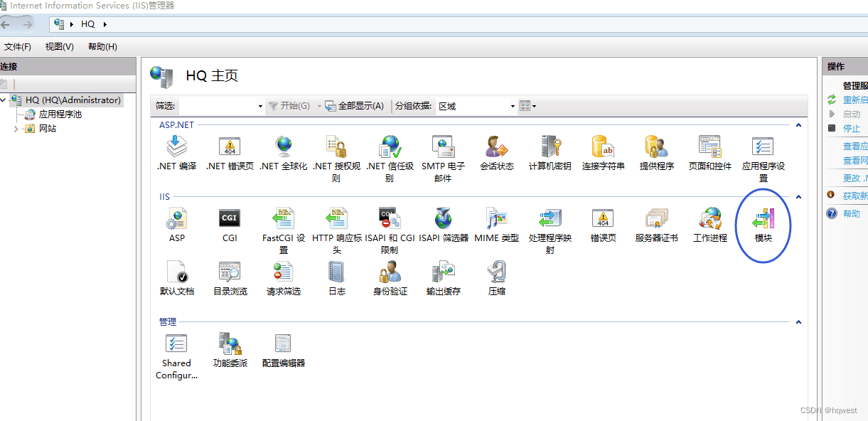Viewport: 868px width, 421px height.
Task: Open 目录浏览 settings
Action: 230,278
